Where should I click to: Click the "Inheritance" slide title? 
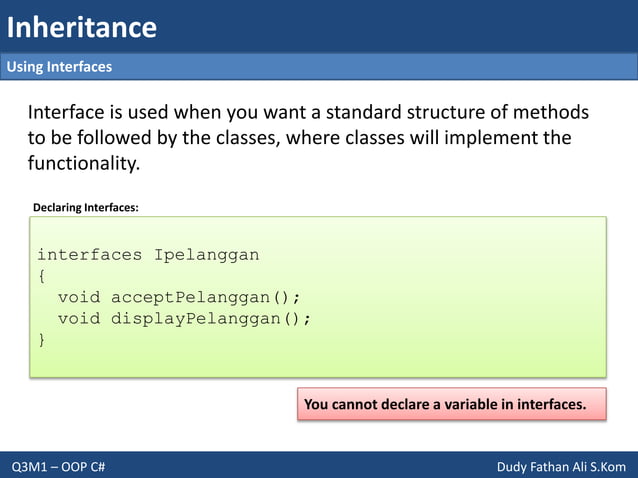pos(81,26)
